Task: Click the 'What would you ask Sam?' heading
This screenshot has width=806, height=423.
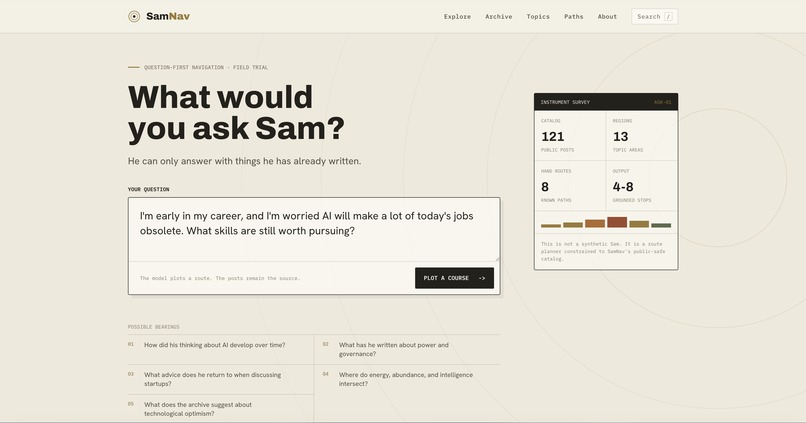Action: pos(236,113)
